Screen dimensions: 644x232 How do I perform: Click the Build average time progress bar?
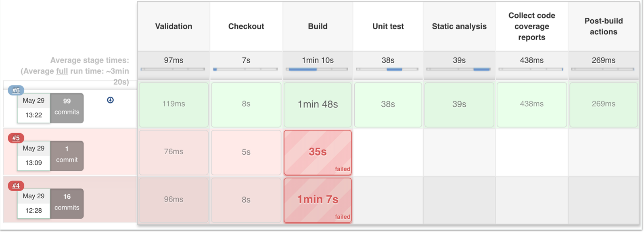pyautogui.click(x=317, y=69)
